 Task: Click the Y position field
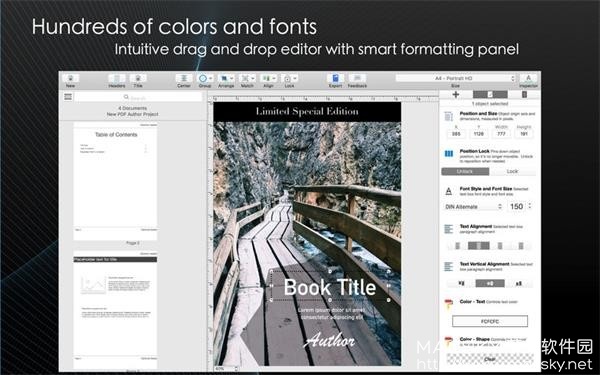click(479, 134)
